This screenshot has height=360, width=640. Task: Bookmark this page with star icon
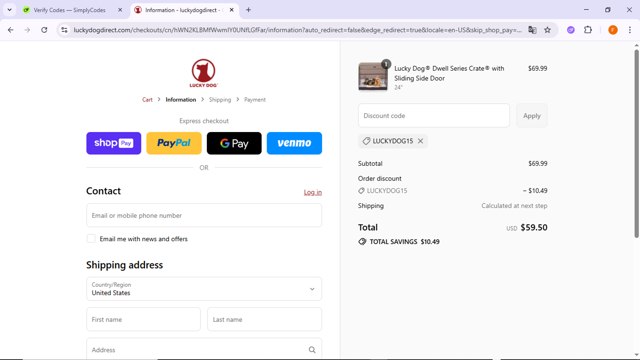[x=547, y=30]
